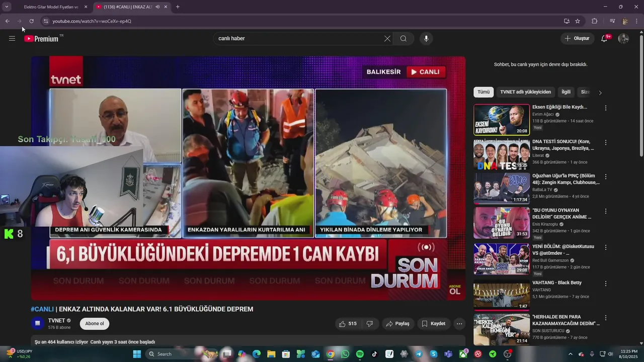Clear the search query with X
The height and width of the screenshot is (362, 644).
click(x=387, y=39)
